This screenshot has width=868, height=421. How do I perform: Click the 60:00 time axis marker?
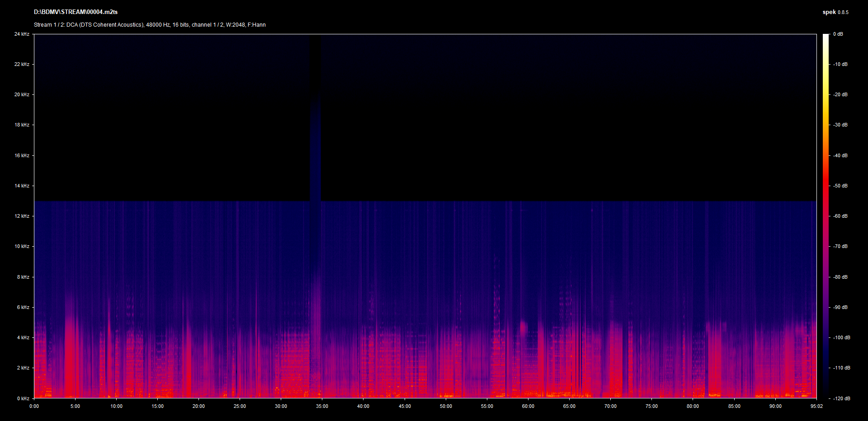528,406
